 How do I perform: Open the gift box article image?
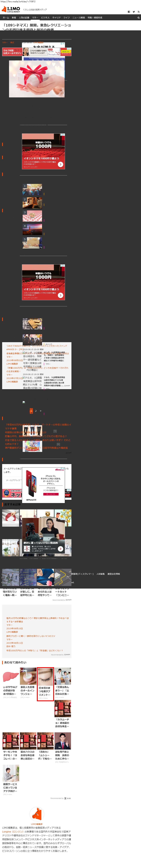[36, 78]
